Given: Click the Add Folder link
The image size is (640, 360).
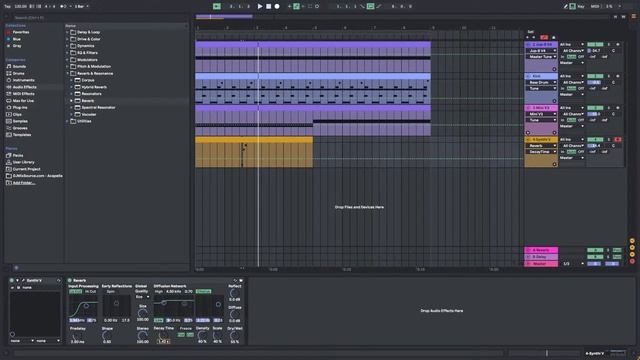Looking at the screenshot, I should coord(24,183).
